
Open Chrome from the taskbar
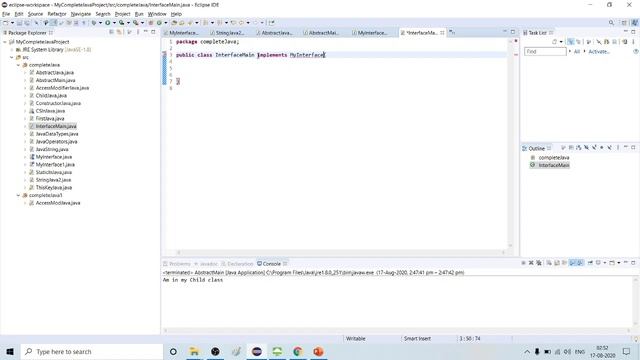coord(298,351)
